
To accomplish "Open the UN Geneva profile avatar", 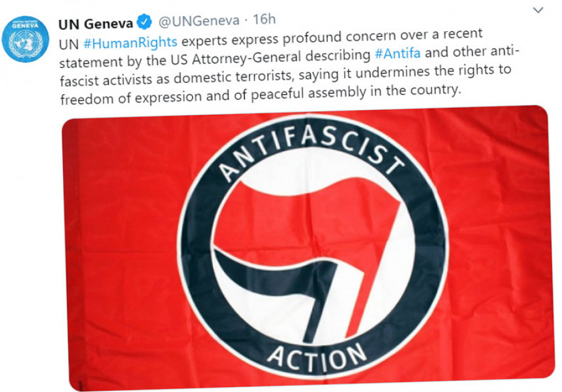I will tap(25, 39).
